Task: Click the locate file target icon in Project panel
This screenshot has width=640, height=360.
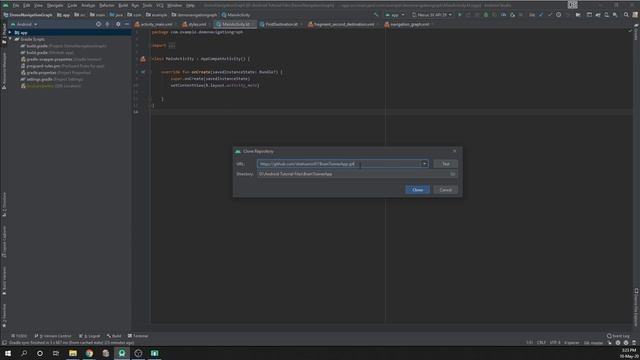Action: click(x=98, y=24)
